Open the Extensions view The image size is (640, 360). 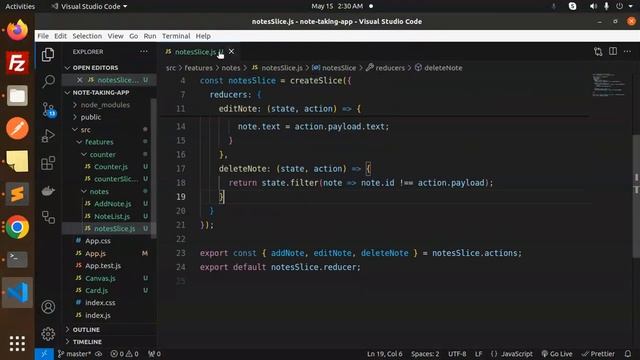pyautogui.click(x=48, y=163)
